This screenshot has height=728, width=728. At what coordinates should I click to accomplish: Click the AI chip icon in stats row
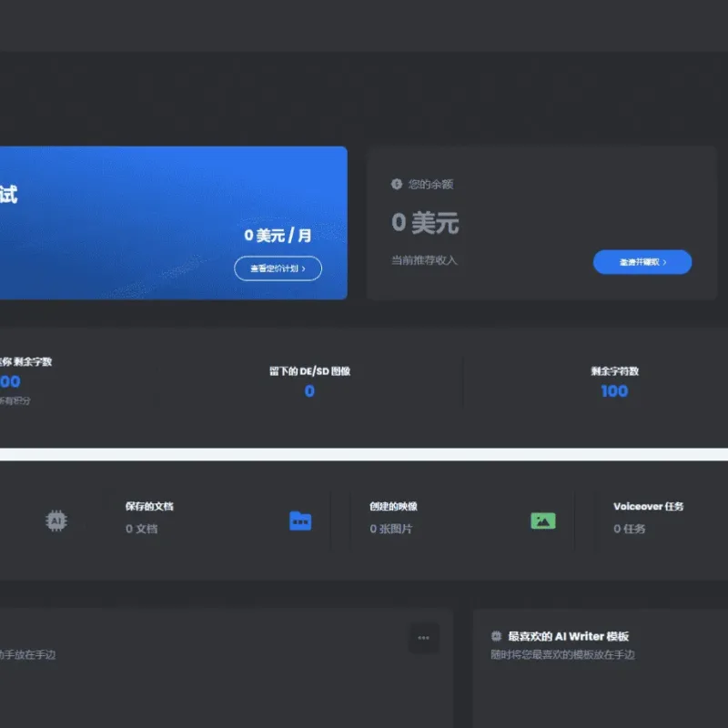pos(56,521)
